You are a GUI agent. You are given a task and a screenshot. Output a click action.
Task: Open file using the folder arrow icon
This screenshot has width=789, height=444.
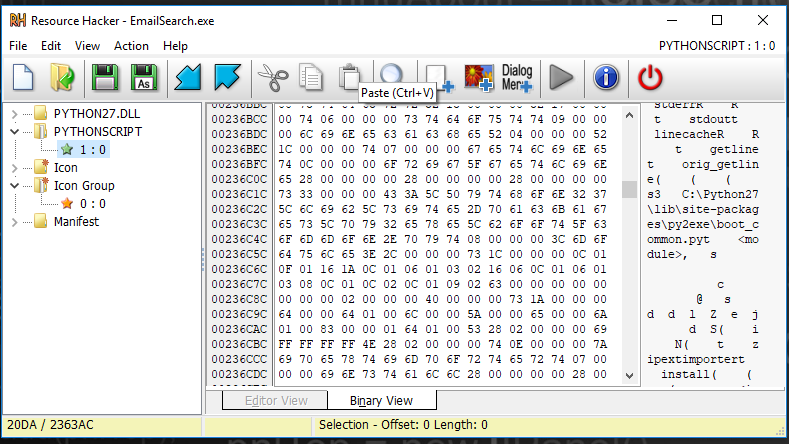(x=62, y=78)
